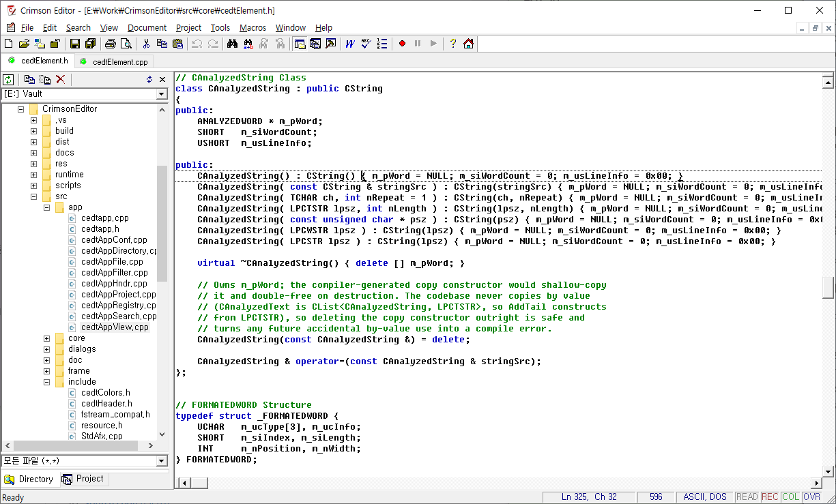The image size is (836, 504).
Task: Click the ASCII, DOS encoding status field
Action: (705, 497)
